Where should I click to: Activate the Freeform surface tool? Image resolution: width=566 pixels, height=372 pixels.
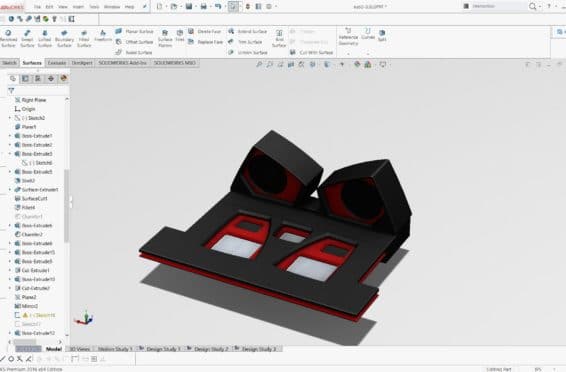[103, 36]
